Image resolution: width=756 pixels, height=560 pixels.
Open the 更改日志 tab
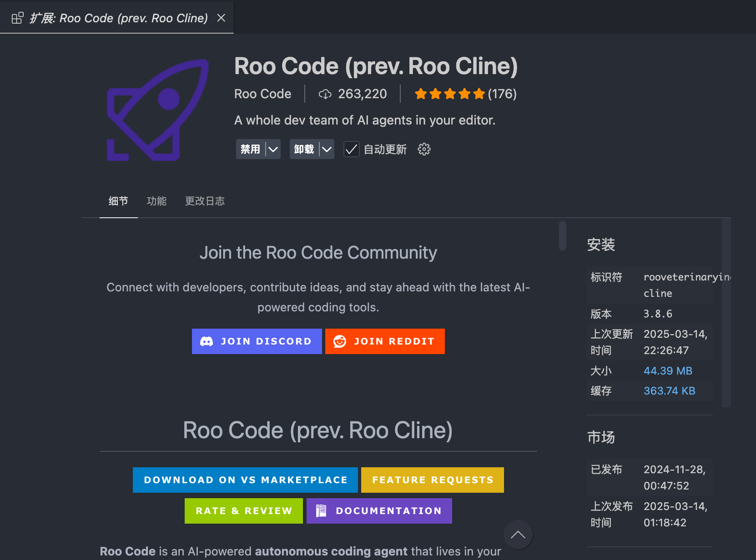205,201
